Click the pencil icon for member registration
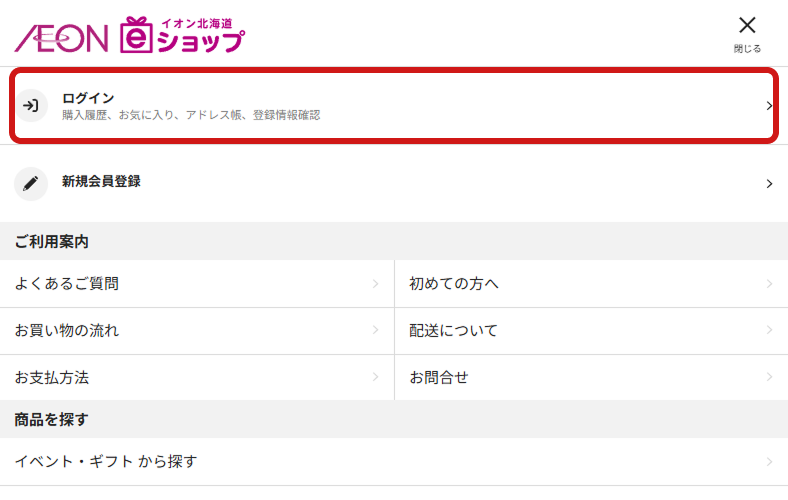Viewport: 788px width, 500px height. [x=31, y=183]
